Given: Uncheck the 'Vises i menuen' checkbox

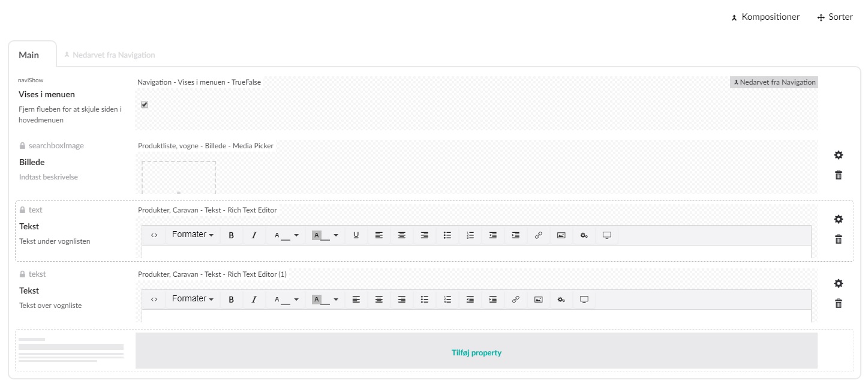Looking at the screenshot, I should (x=145, y=104).
